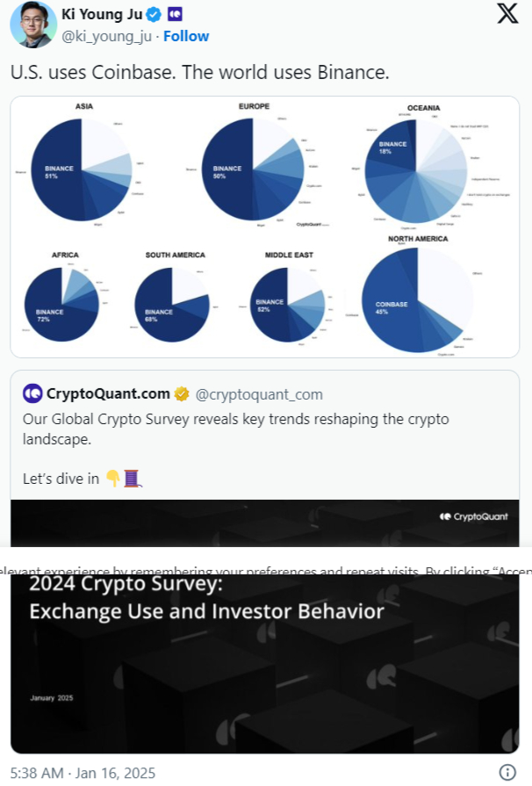
Task: Click the CryptoQuant affiliation badge beside the name
Action: (175, 15)
